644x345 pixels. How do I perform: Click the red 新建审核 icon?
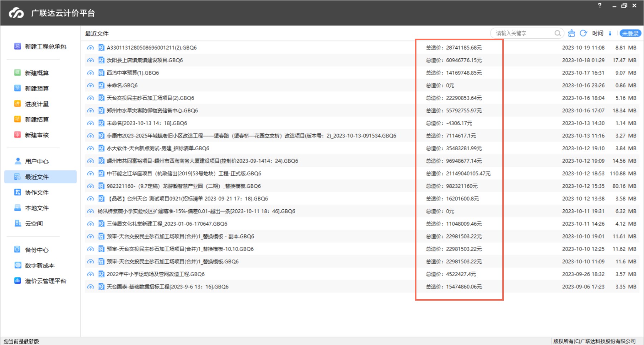(x=17, y=135)
